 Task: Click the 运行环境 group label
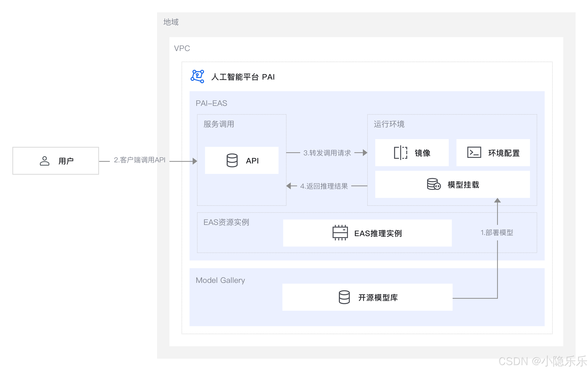(389, 124)
